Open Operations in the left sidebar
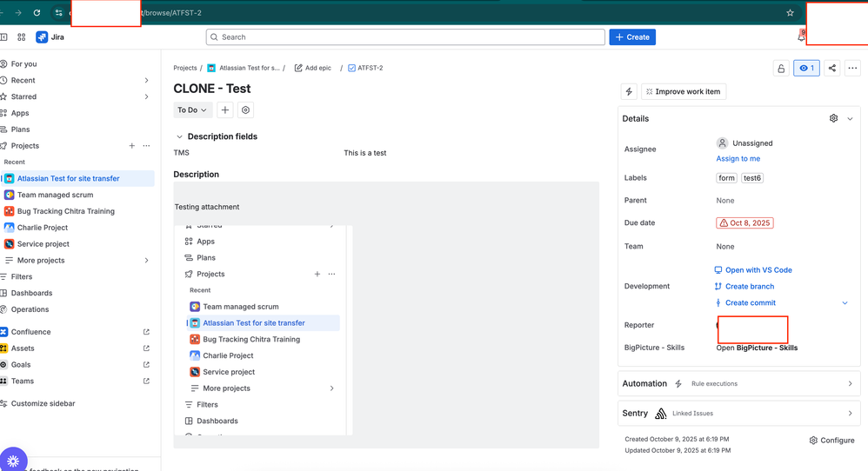This screenshot has width=868, height=471. [30, 309]
